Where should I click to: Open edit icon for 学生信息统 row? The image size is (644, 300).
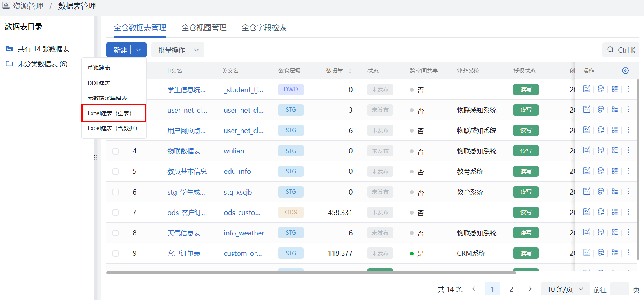pyautogui.click(x=586, y=89)
